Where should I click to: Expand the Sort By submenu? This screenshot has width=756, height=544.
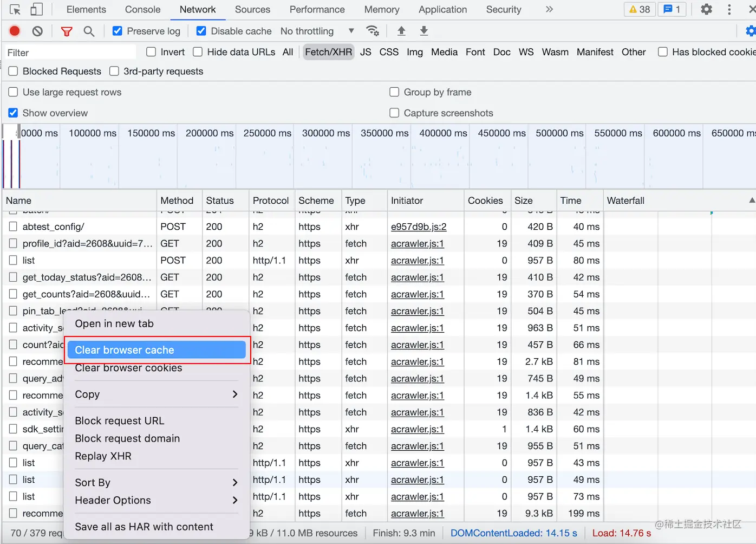[x=156, y=482]
